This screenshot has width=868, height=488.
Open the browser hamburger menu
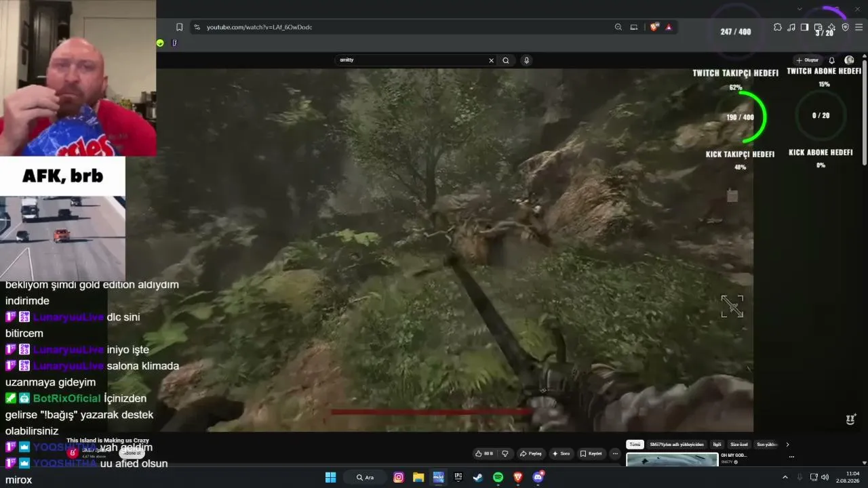[x=859, y=27]
